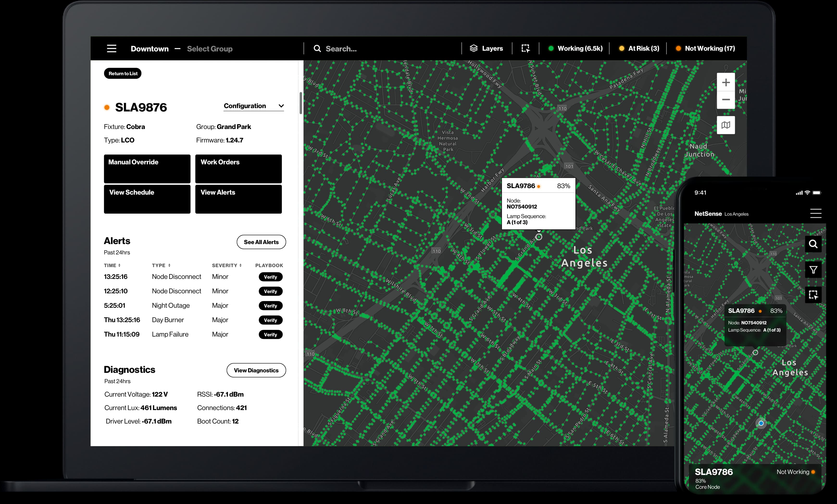Tap the NetSense Los Angeles title on phone
Image resolution: width=837 pixels, height=504 pixels.
coord(721,214)
